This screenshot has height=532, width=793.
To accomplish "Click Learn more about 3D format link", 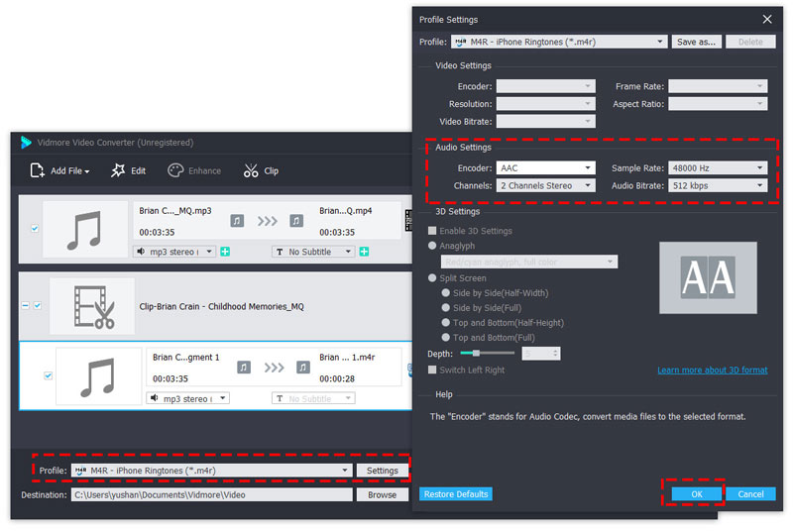I will (712, 371).
